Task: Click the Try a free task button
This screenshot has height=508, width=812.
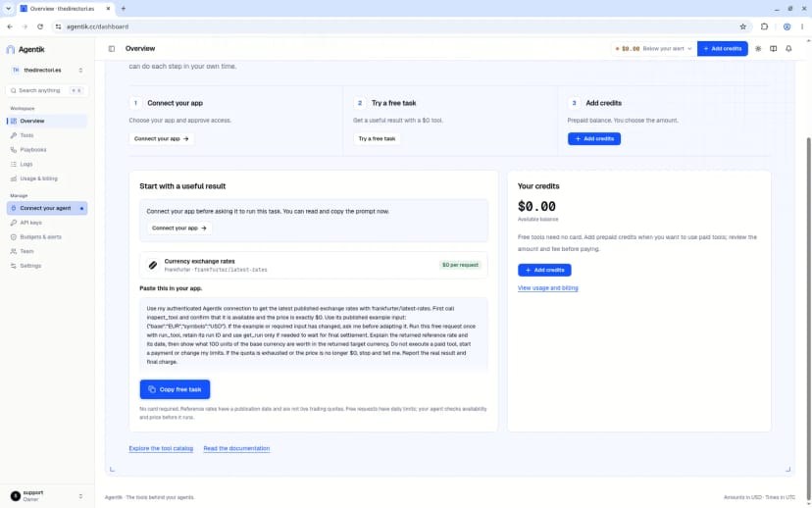Action: [377, 139]
